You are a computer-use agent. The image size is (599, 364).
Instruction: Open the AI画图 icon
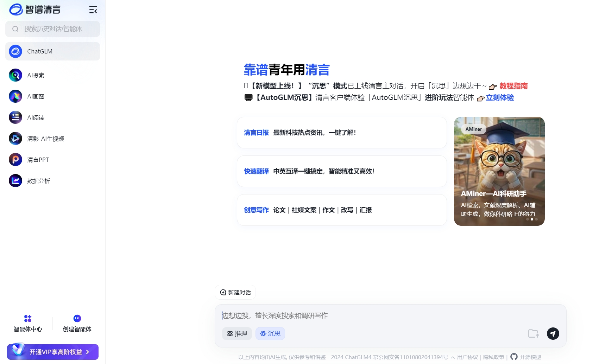(15, 96)
